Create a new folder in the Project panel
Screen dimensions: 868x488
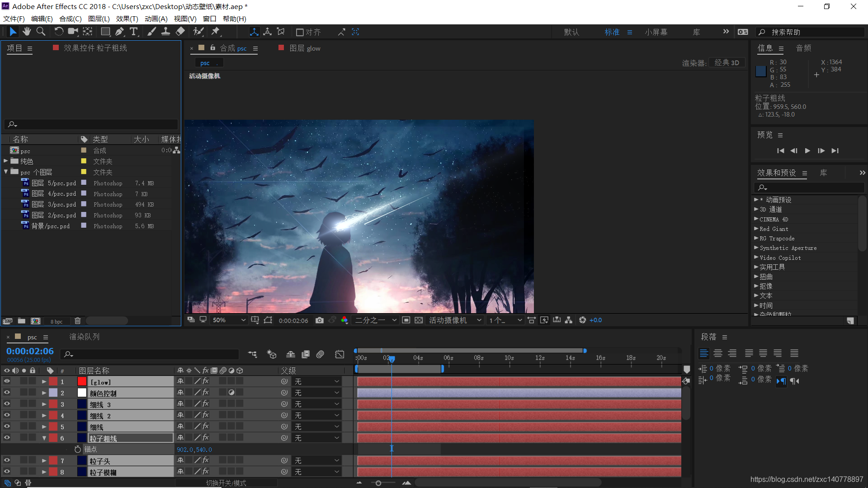(21, 321)
